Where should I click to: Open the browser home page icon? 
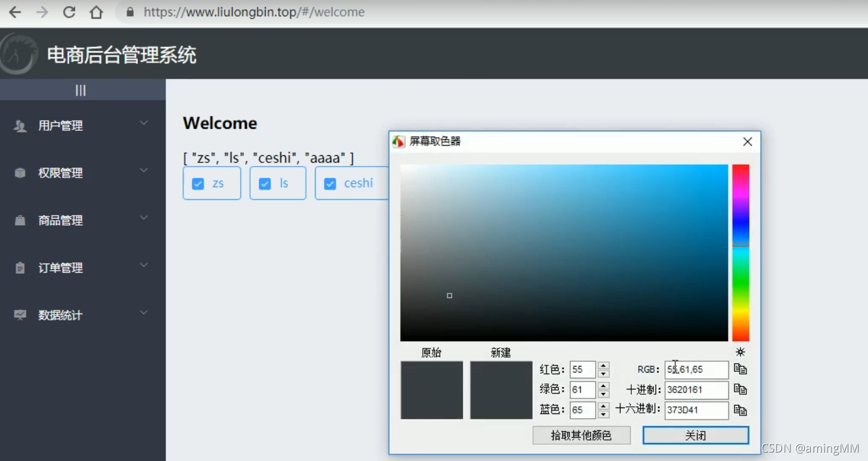pos(96,12)
